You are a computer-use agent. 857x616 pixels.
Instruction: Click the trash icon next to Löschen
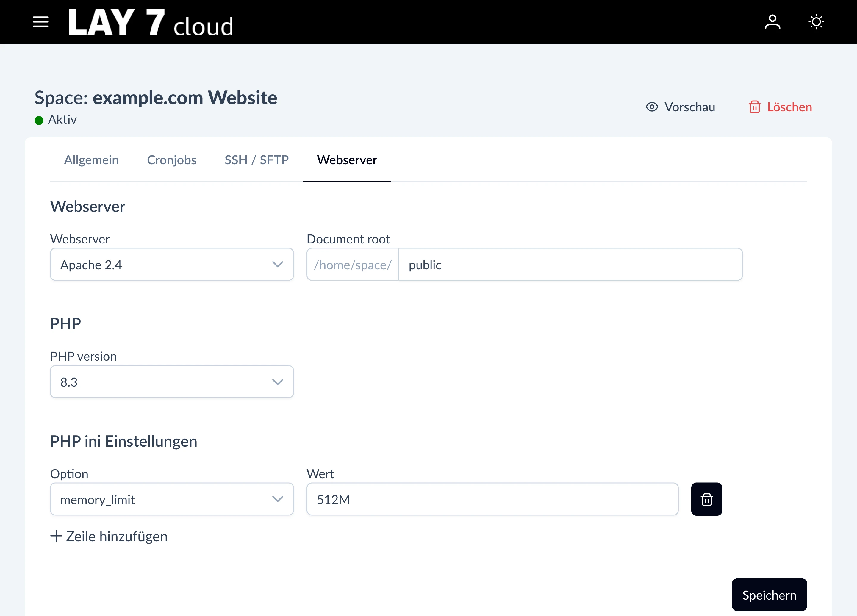[x=755, y=107]
